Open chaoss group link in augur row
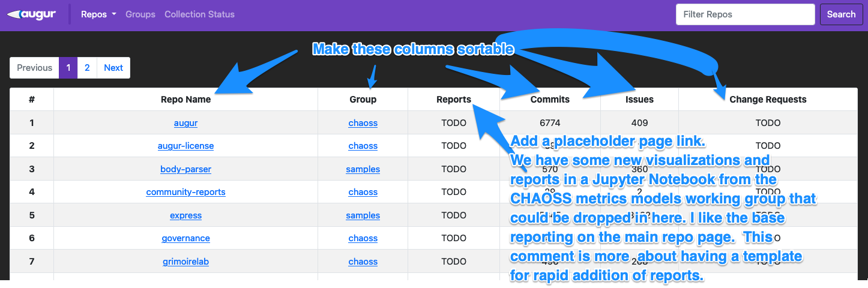 pyautogui.click(x=363, y=123)
